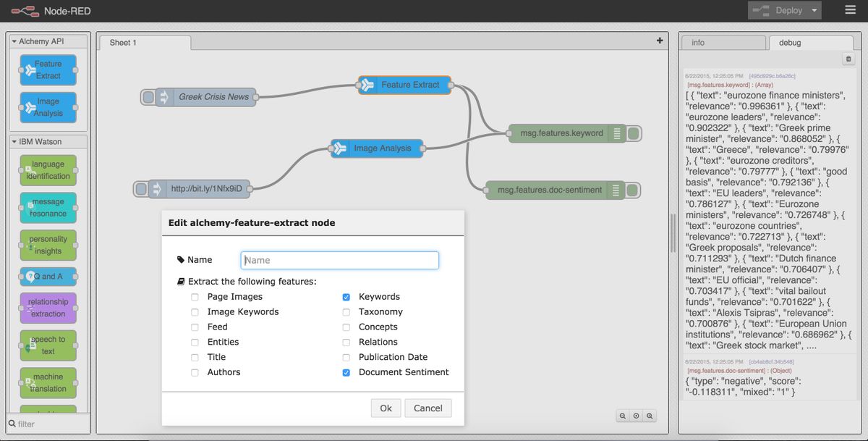
Task: Check the Feed checkbox
Action: coord(195,327)
